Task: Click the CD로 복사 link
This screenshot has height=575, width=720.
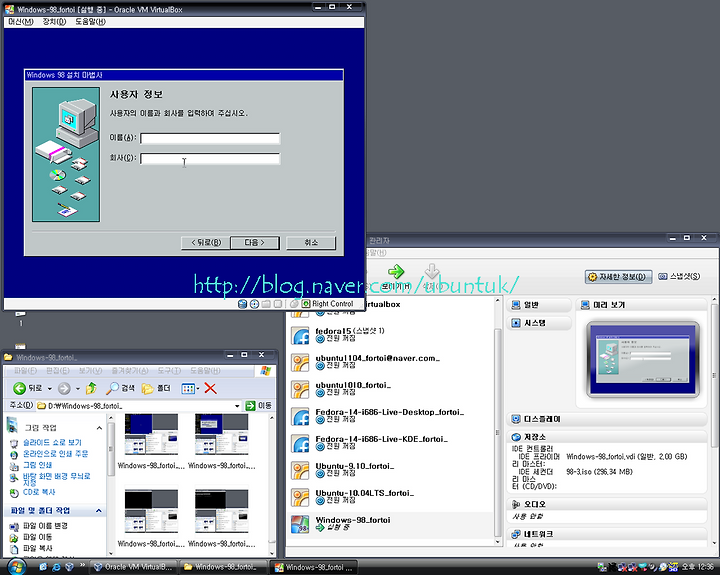Action: [39, 492]
